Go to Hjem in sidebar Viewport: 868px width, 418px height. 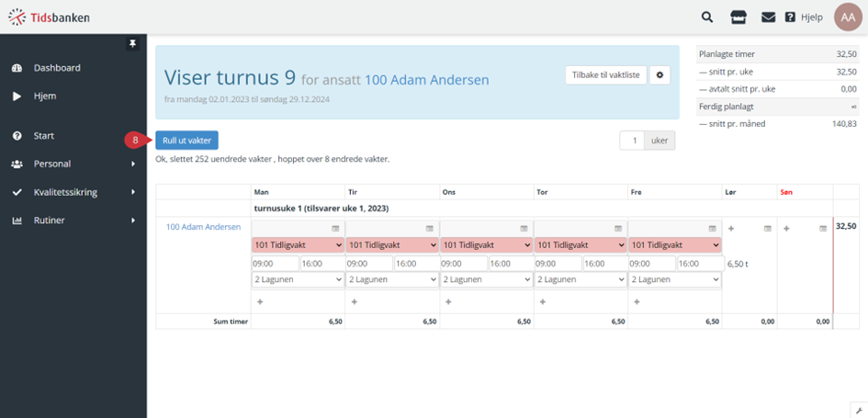pos(45,96)
